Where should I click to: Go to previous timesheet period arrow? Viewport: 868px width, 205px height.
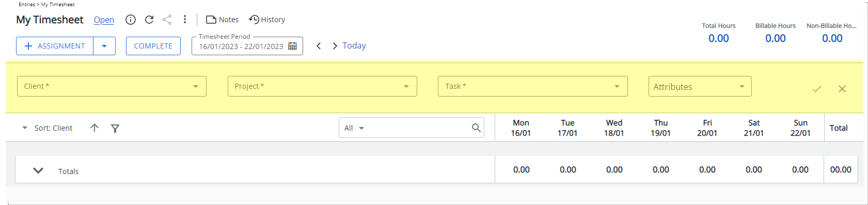click(319, 46)
